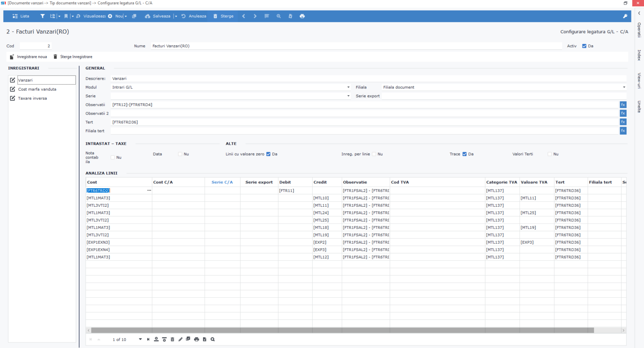Open the Serie dropdown

(348, 96)
